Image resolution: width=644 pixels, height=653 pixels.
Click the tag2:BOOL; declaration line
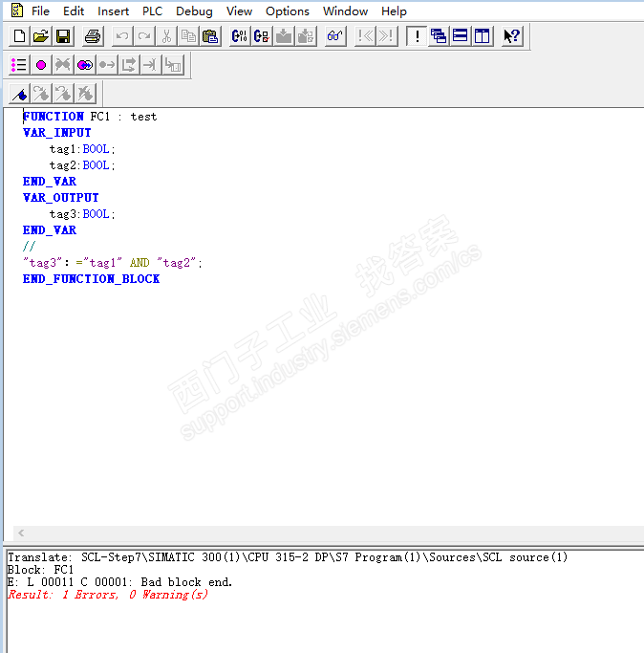[x=82, y=165]
